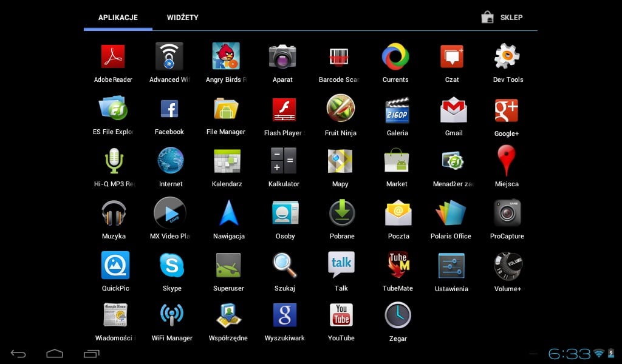The image size is (622, 364).
Task: Tap the Back navigation button
Action: point(18,354)
